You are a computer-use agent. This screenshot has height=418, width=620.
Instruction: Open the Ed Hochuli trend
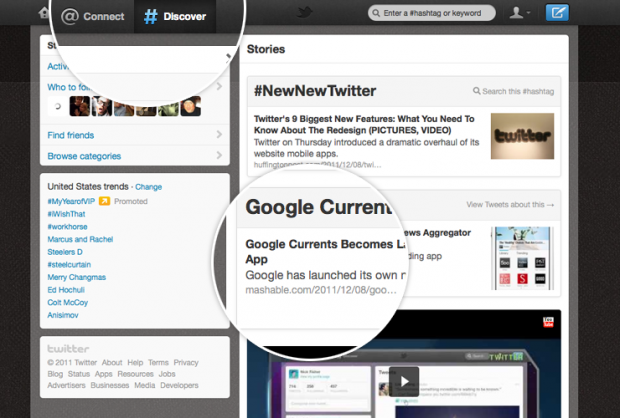66,290
